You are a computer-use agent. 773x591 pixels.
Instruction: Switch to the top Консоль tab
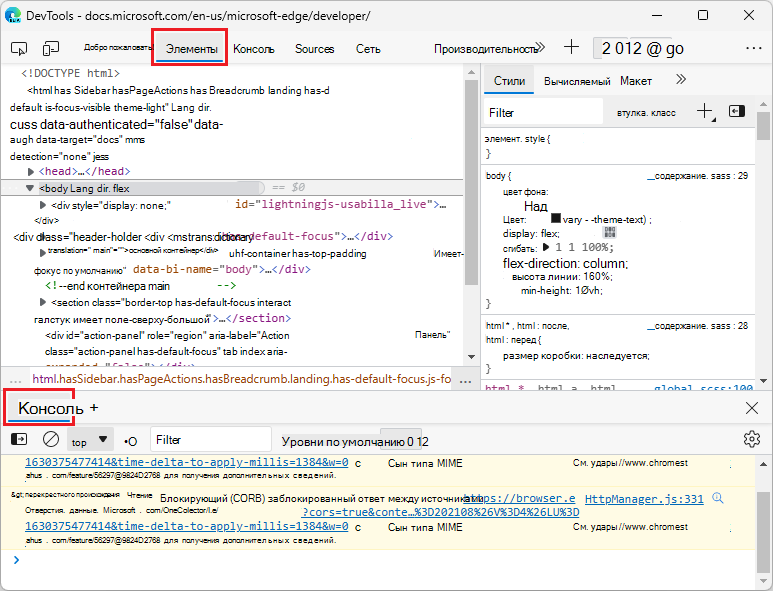pos(253,49)
